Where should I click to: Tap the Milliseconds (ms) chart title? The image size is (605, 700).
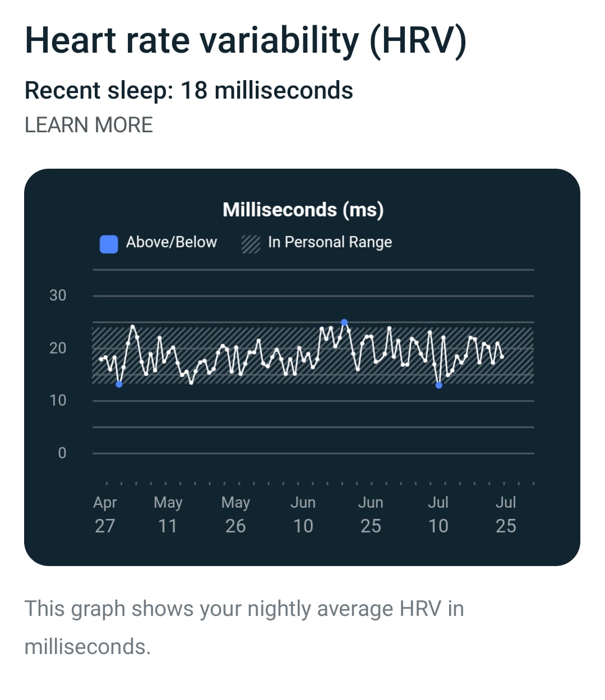[303, 210]
